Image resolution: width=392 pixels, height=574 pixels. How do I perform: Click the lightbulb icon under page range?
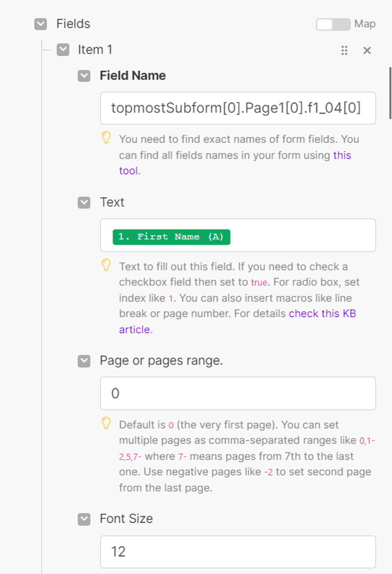[x=106, y=423]
